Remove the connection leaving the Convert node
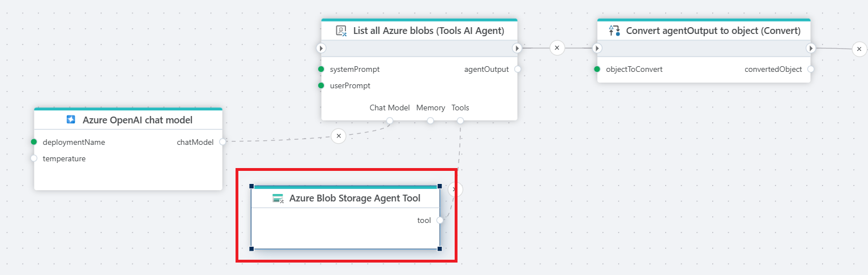 859,49
